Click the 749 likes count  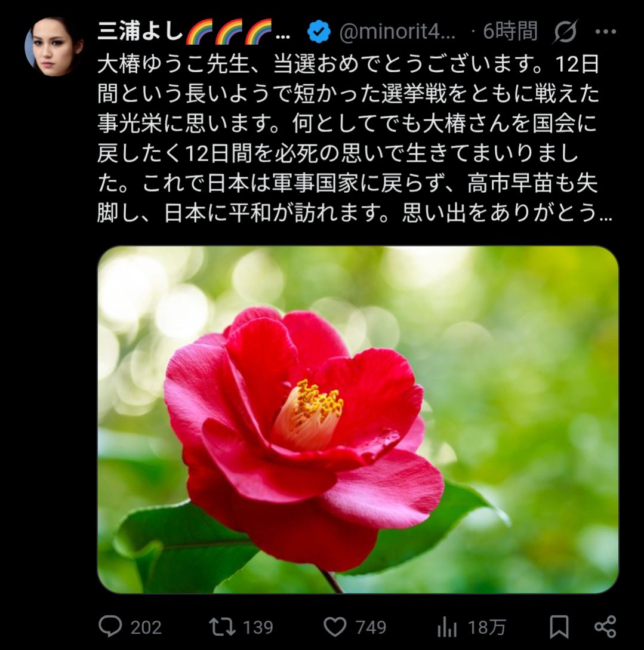click(371, 627)
